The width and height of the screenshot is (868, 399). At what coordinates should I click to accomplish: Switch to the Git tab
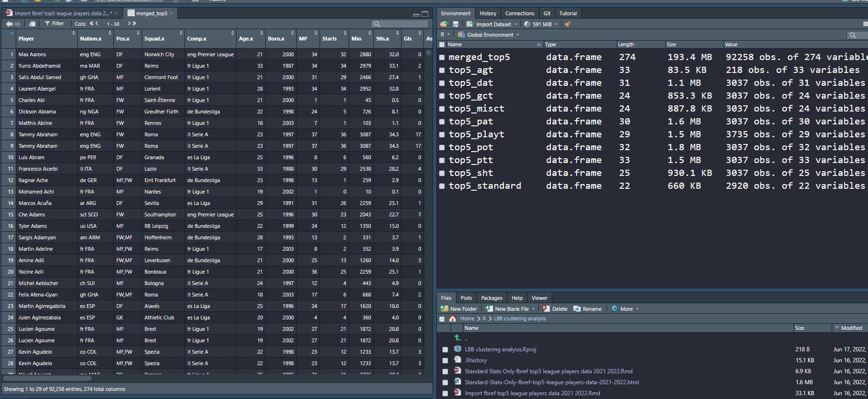click(547, 13)
